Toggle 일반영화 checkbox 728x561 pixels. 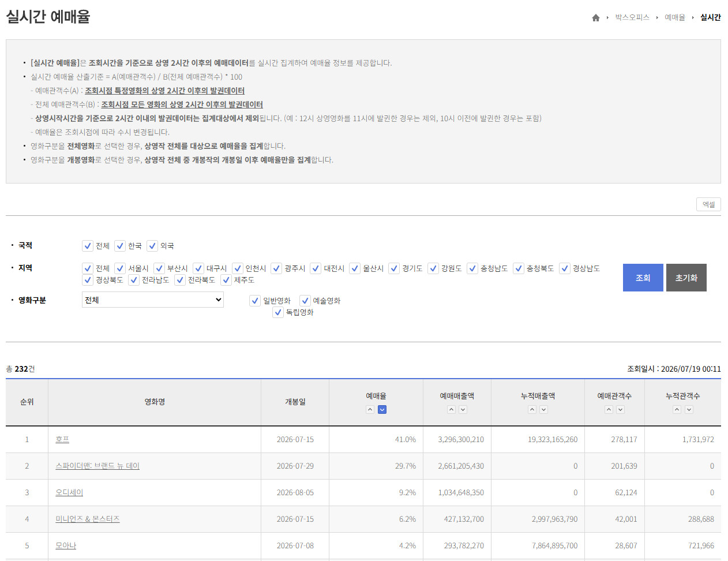point(255,301)
